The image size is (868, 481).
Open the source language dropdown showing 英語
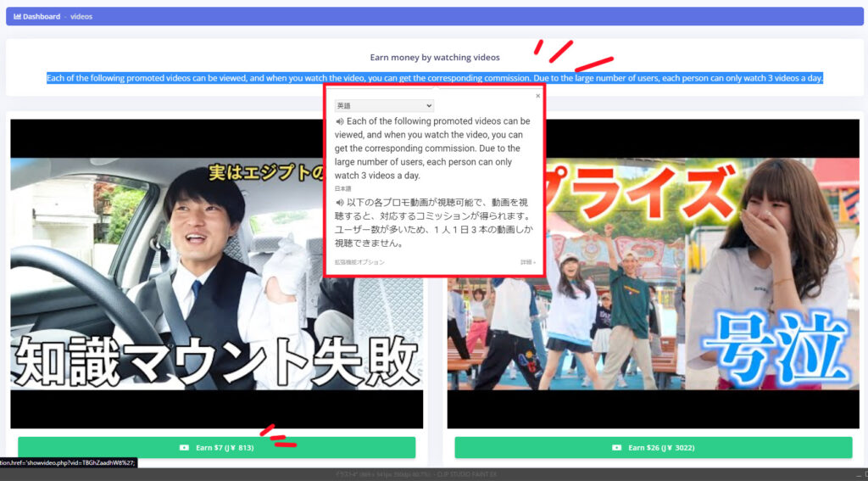click(384, 105)
